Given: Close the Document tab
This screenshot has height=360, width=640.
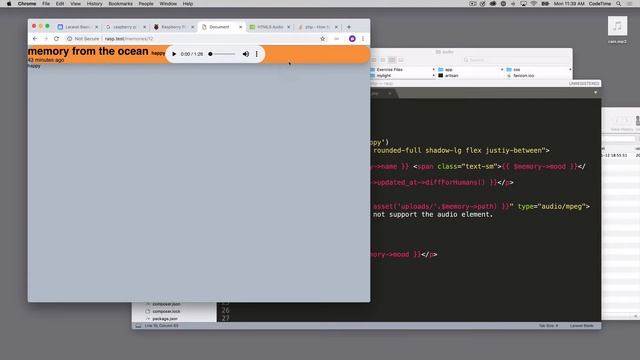Looking at the screenshot, I should tap(240, 27).
